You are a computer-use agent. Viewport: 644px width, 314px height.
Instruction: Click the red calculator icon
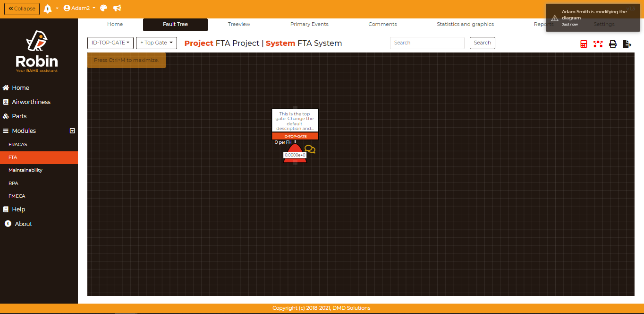tap(584, 44)
